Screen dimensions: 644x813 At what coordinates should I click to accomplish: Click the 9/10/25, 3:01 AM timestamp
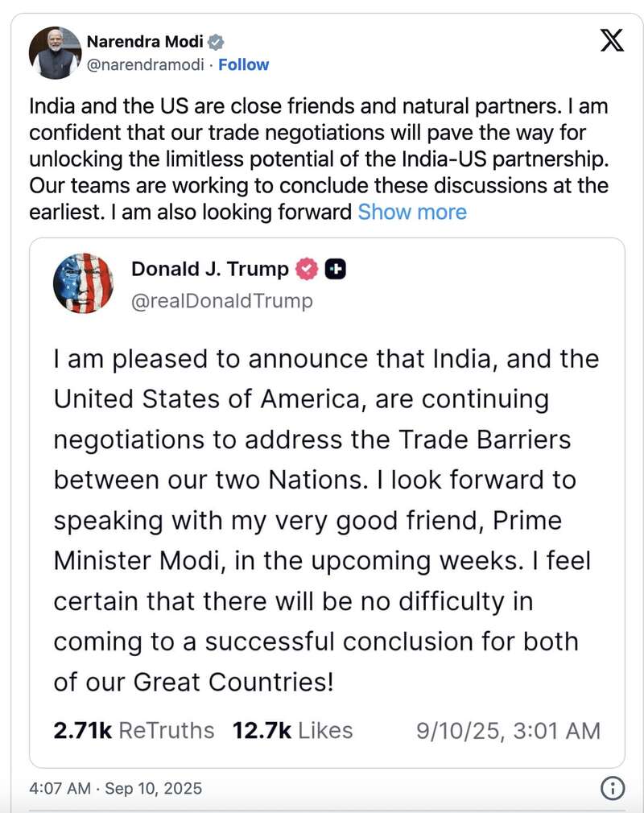pyautogui.click(x=508, y=731)
